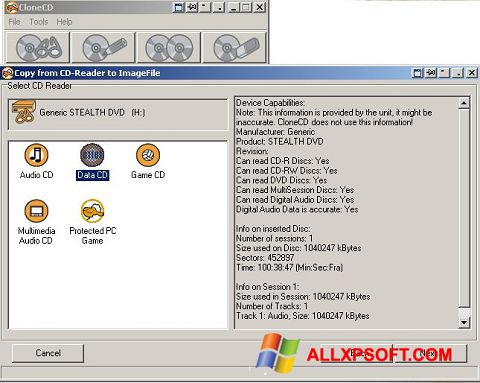Image resolution: width=480 pixels, height=383 pixels.
Task: Open the File menu in CloneCD
Action: tap(14, 22)
